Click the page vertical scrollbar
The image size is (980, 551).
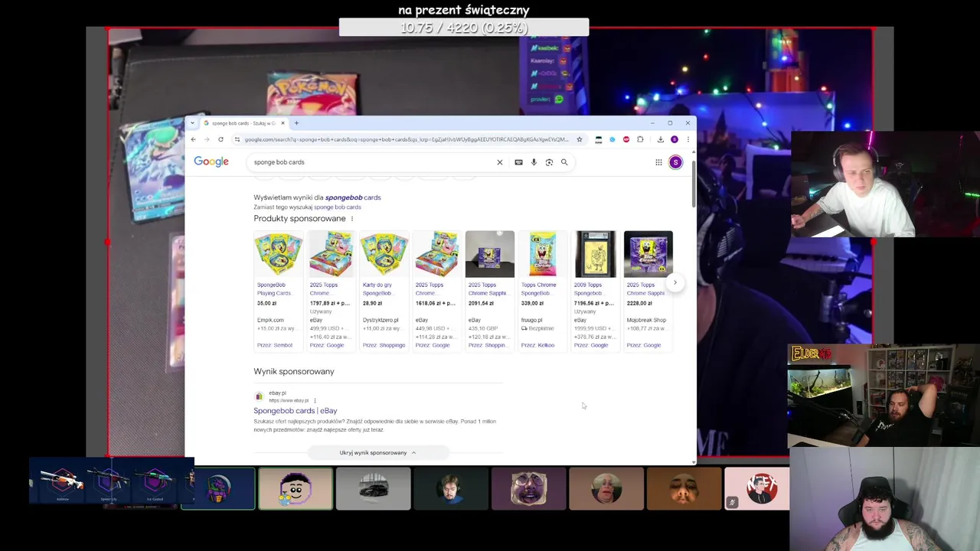tap(694, 184)
